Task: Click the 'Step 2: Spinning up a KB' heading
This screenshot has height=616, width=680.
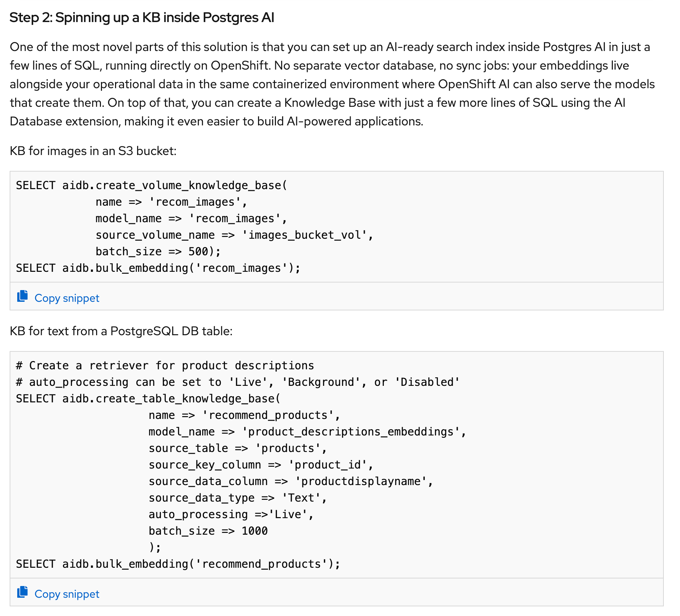Action: [142, 18]
